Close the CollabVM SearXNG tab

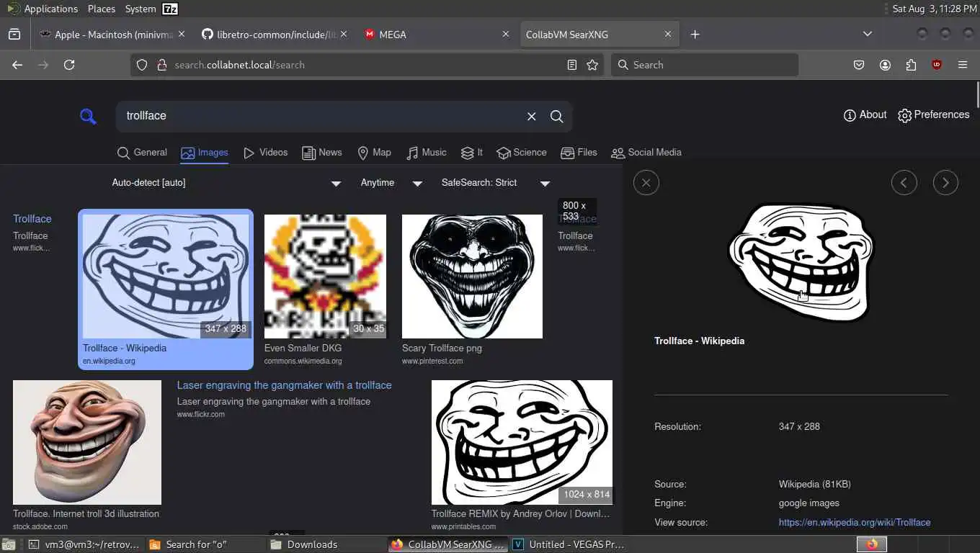pyautogui.click(x=667, y=35)
